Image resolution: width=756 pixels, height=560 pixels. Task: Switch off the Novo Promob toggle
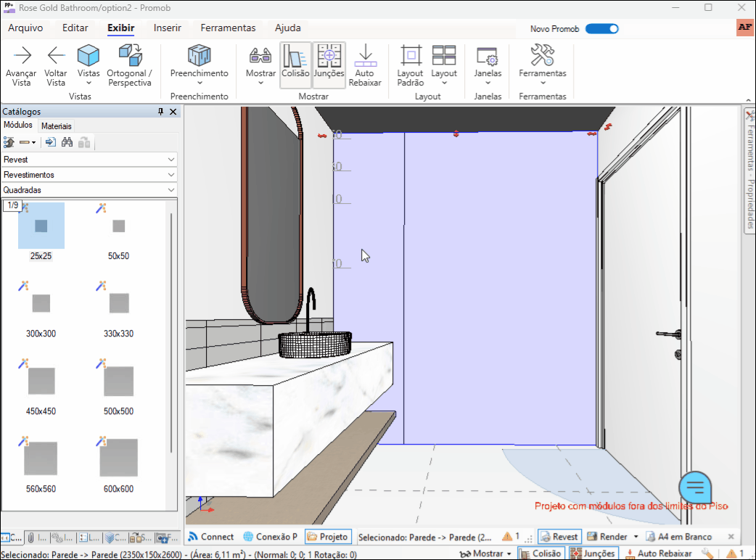[601, 29]
